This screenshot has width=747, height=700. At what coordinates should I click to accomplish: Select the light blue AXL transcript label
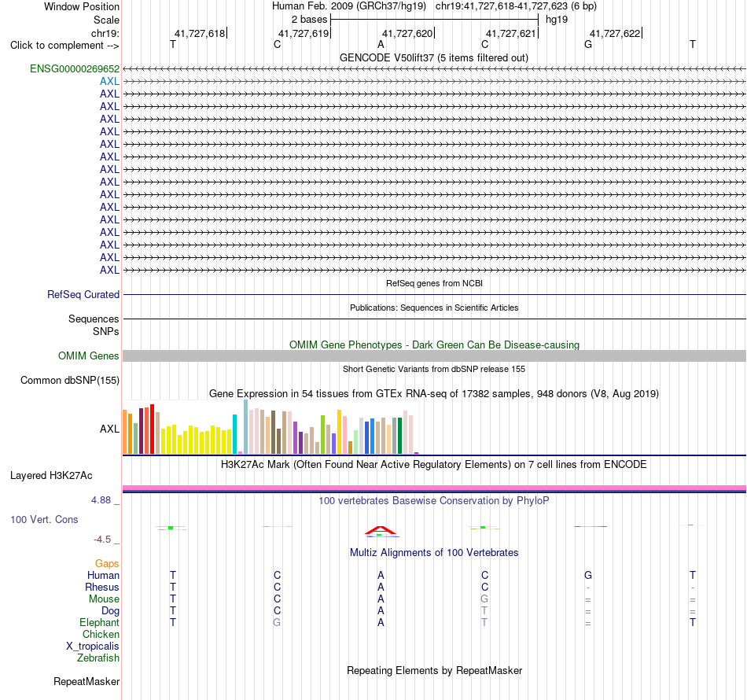tap(109, 81)
